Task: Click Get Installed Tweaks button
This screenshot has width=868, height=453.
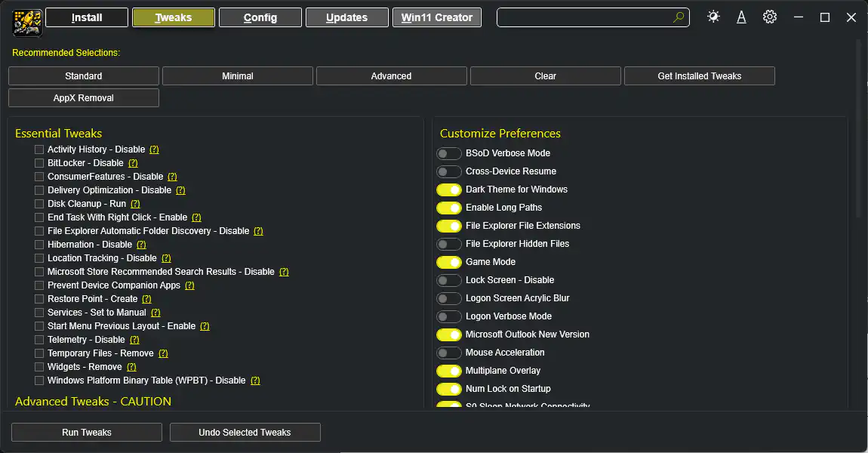Action: [699, 75]
